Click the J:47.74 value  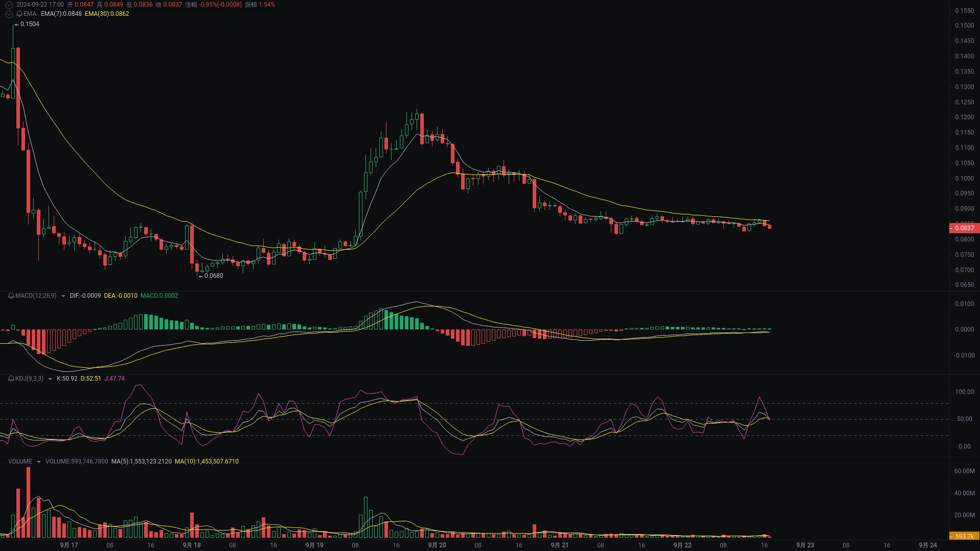[x=115, y=379]
